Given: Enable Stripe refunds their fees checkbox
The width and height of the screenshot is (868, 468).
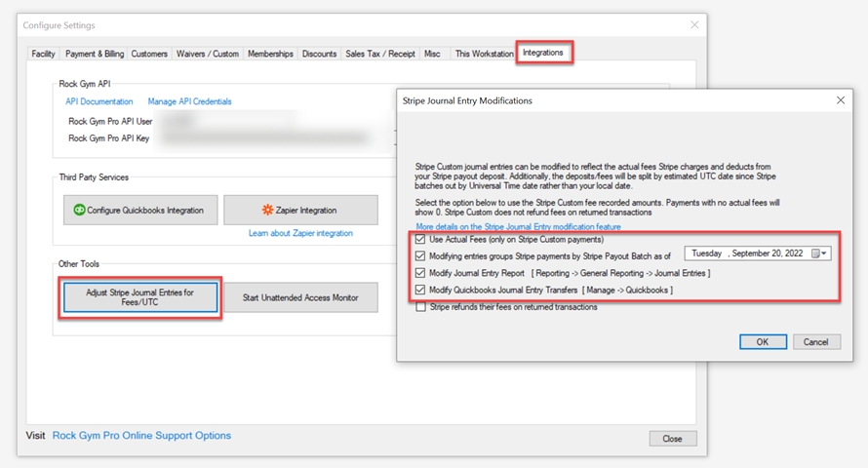Looking at the screenshot, I should pos(420,307).
